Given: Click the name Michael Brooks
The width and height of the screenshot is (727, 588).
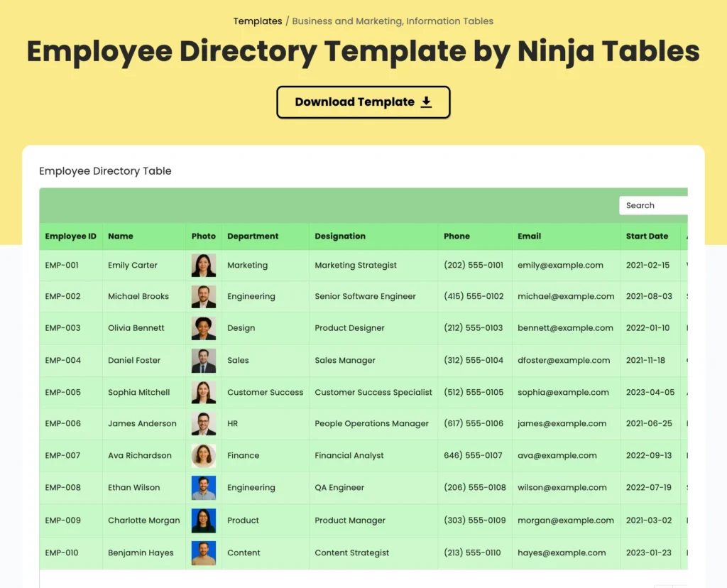Looking at the screenshot, I should (x=138, y=296).
